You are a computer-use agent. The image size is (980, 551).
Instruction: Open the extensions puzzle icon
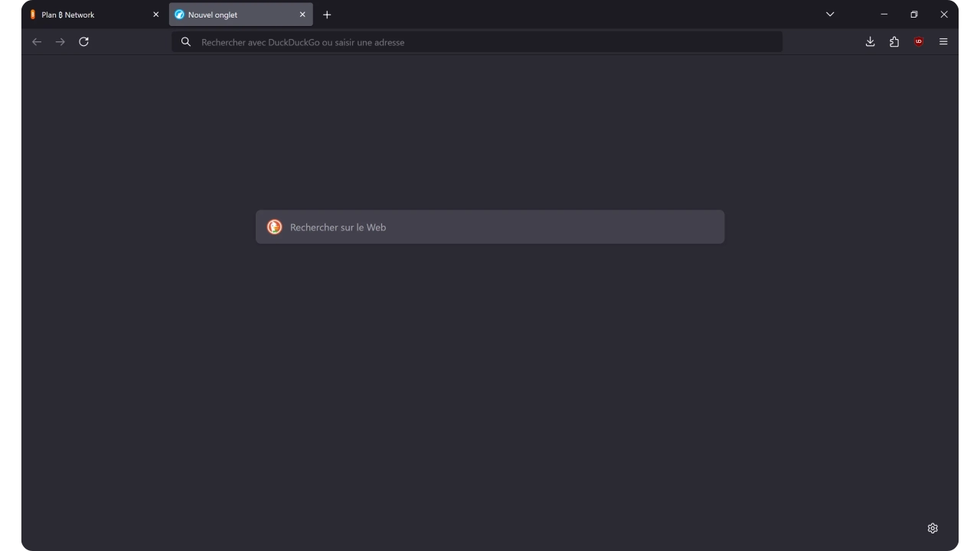pos(894,42)
